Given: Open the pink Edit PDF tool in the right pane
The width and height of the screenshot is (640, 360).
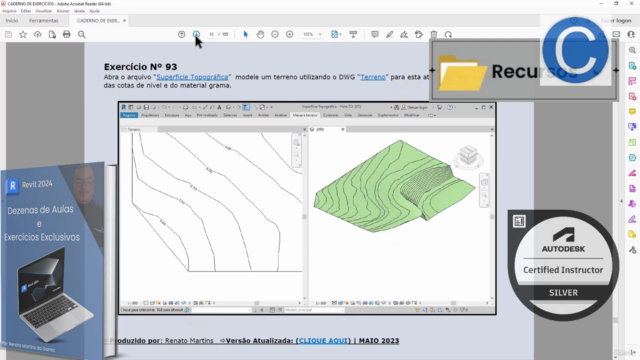Looking at the screenshot, I should (x=632, y=81).
